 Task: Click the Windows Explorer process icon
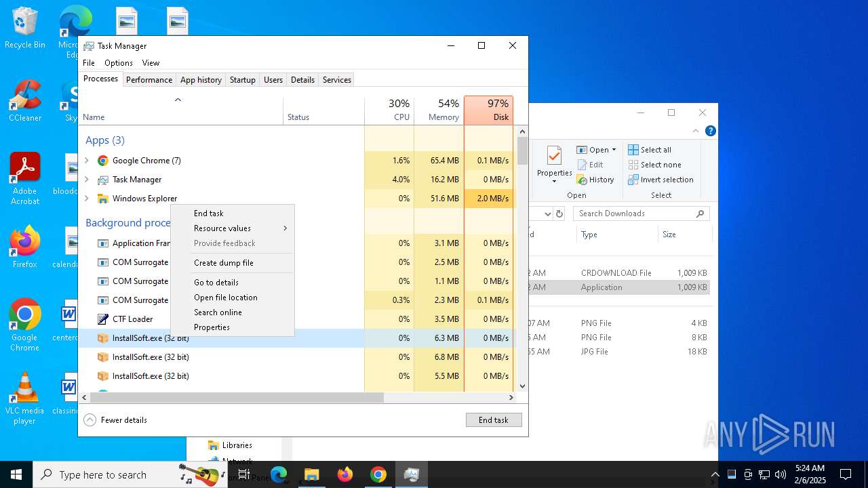(103, 199)
